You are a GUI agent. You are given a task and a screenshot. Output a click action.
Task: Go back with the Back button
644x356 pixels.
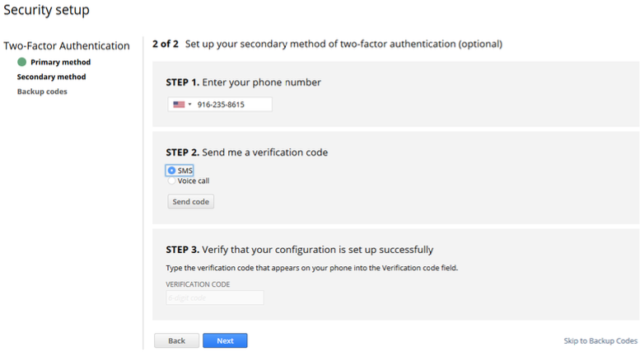click(176, 340)
